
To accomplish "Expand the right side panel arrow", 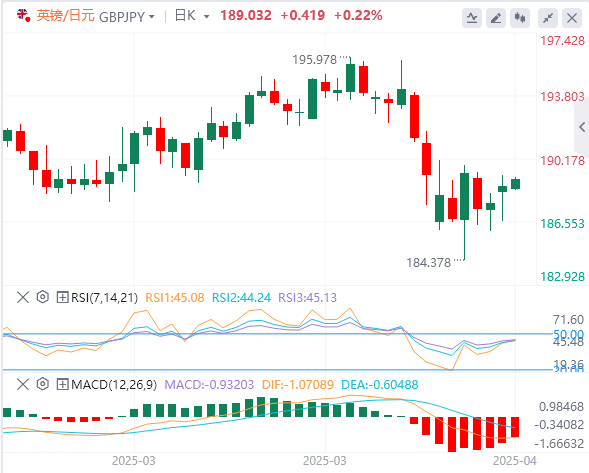I will point(582,127).
